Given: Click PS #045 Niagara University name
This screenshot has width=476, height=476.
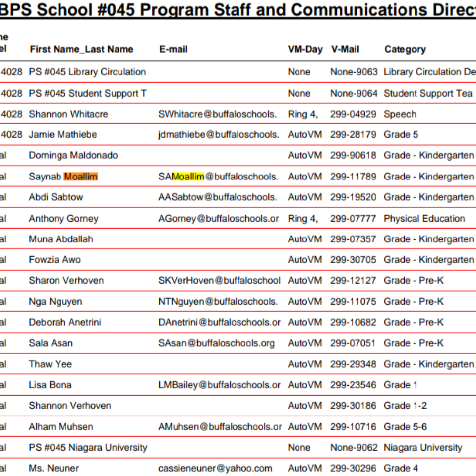Looking at the screenshot, I should point(88,447).
